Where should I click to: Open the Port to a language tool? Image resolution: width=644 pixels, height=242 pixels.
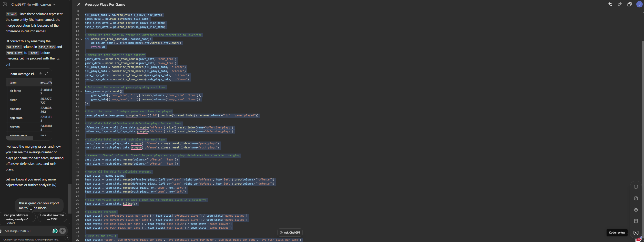pyautogui.click(x=636, y=221)
